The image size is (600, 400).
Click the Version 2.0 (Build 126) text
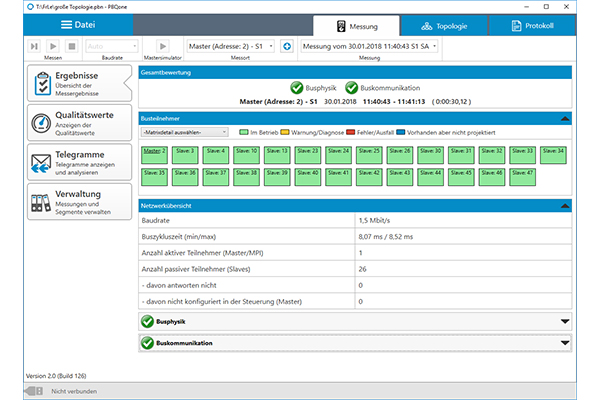(56, 376)
